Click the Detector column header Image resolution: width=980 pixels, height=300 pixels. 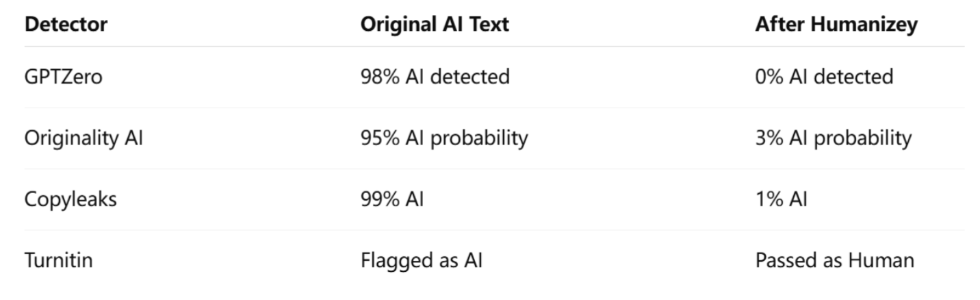click(66, 25)
